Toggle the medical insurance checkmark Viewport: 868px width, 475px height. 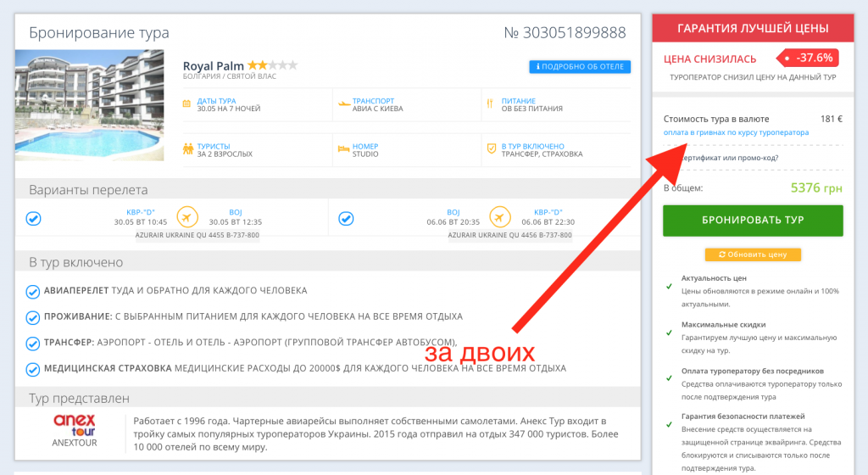tap(33, 369)
